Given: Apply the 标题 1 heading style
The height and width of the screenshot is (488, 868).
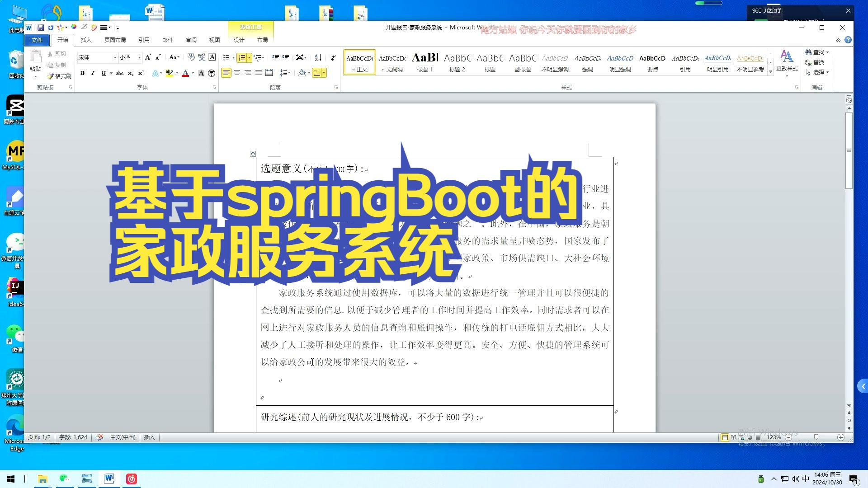Looking at the screenshot, I should click(x=425, y=62).
